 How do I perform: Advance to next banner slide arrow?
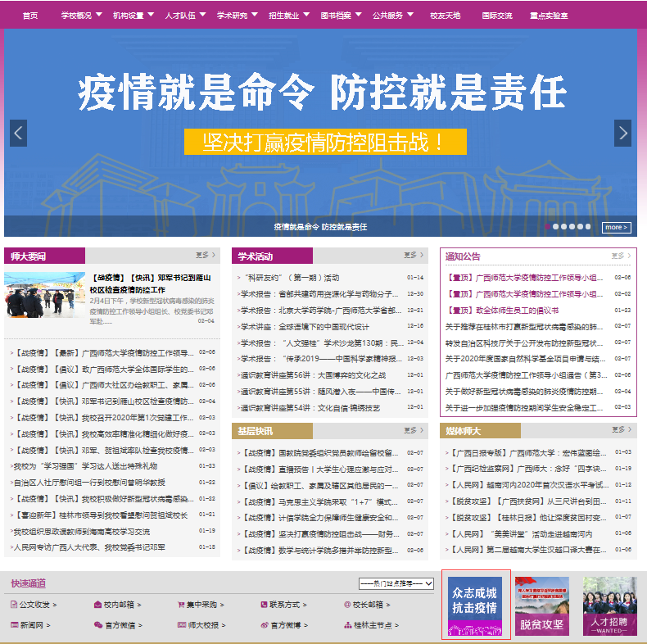[x=623, y=134]
